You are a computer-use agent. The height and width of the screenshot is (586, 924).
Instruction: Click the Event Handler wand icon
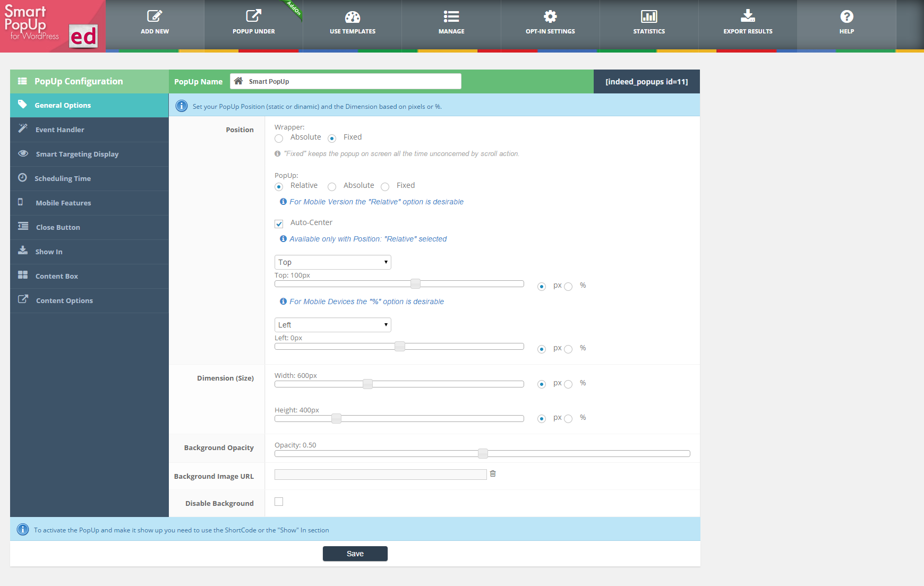23,128
